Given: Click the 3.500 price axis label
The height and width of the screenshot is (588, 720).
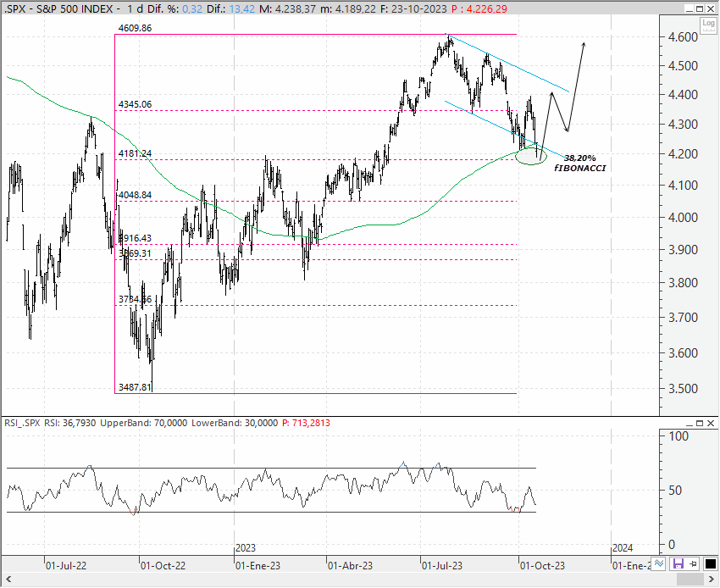Looking at the screenshot, I should 684,389.
